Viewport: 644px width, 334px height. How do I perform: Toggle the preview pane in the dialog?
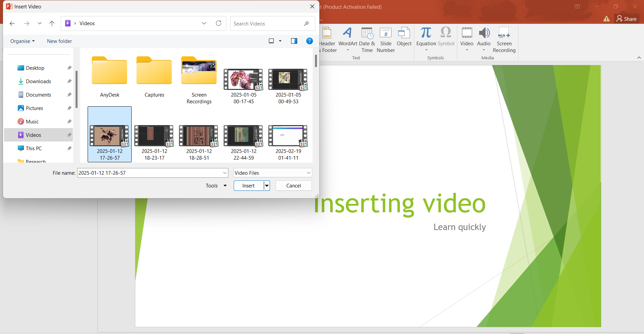[x=294, y=41]
